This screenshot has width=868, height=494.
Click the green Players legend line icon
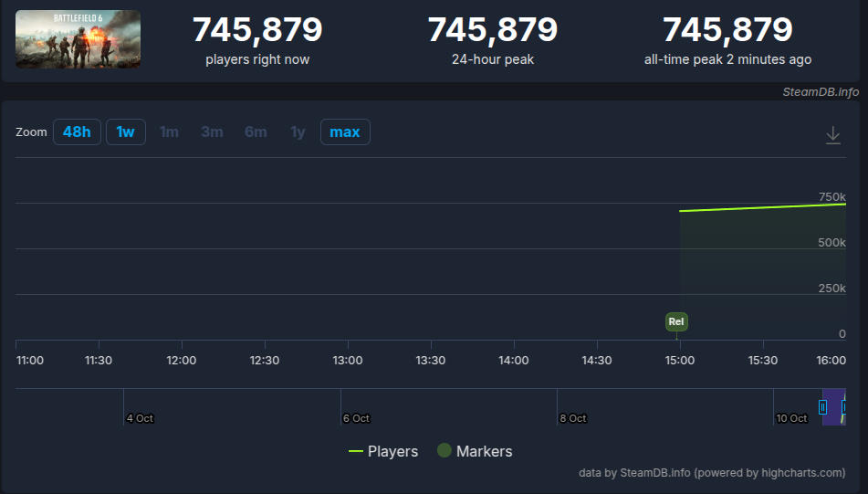coord(356,451)
